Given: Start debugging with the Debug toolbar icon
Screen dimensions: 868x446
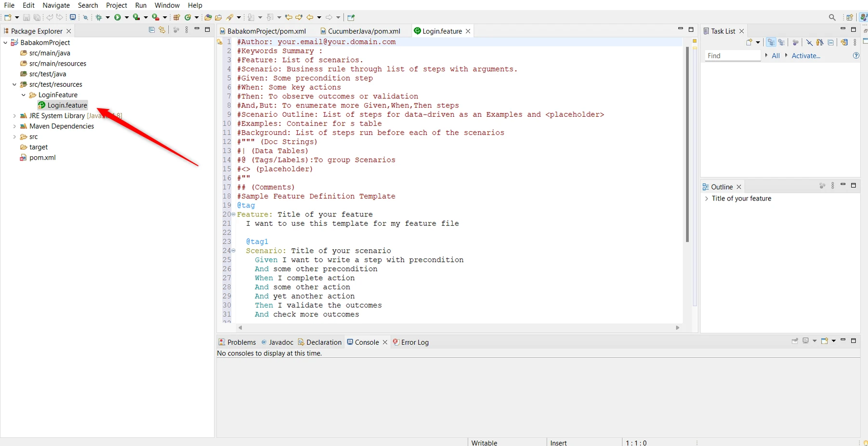Looking at the screenshot, I should point(99,17).
